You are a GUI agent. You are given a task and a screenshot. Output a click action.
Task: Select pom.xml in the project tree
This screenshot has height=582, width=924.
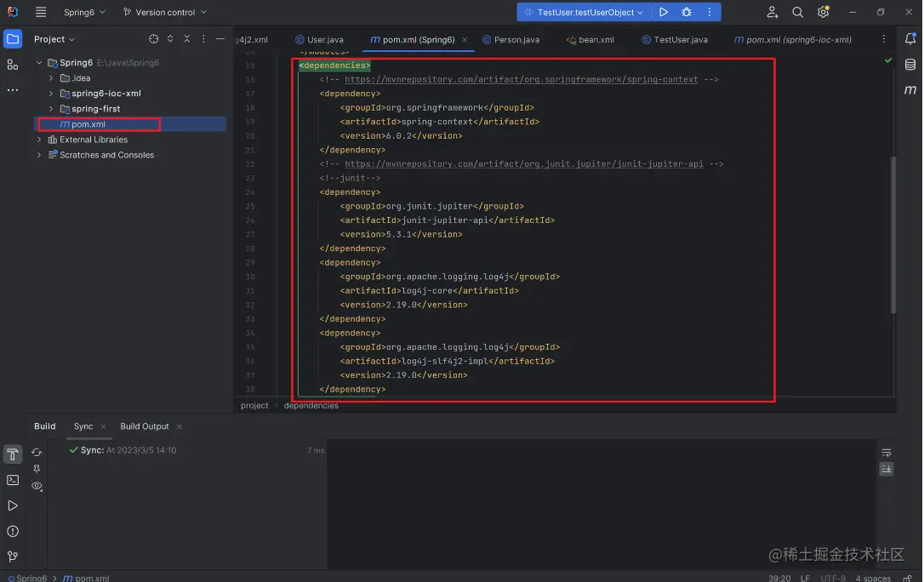88,124
